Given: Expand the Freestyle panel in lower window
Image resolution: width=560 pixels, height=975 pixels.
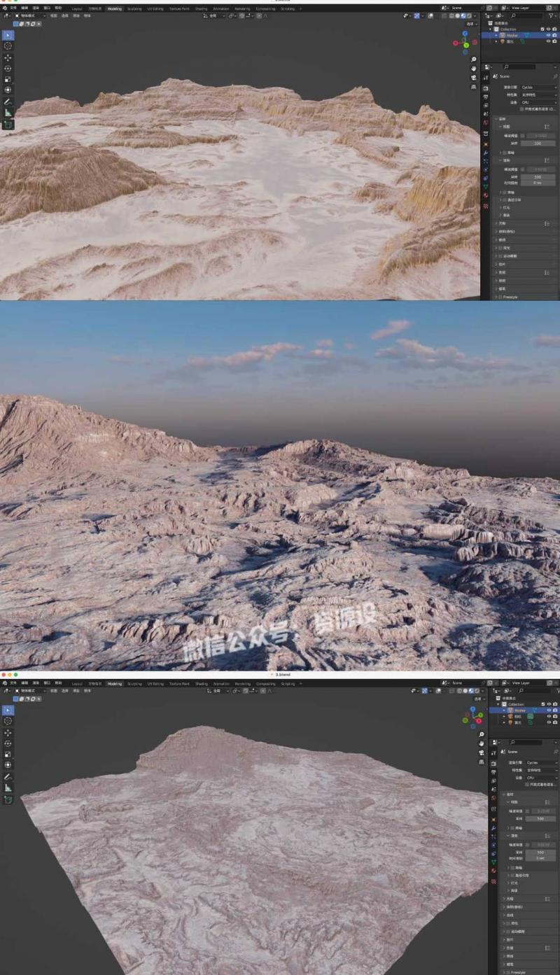Looking at the screenshot, I should point(517,972).
